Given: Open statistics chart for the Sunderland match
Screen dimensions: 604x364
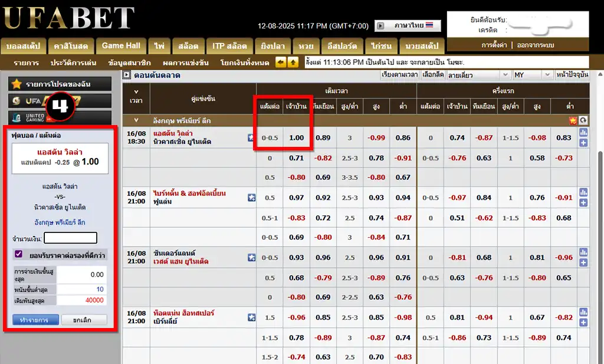Looking at the screenshot, I should coord(583,252).
